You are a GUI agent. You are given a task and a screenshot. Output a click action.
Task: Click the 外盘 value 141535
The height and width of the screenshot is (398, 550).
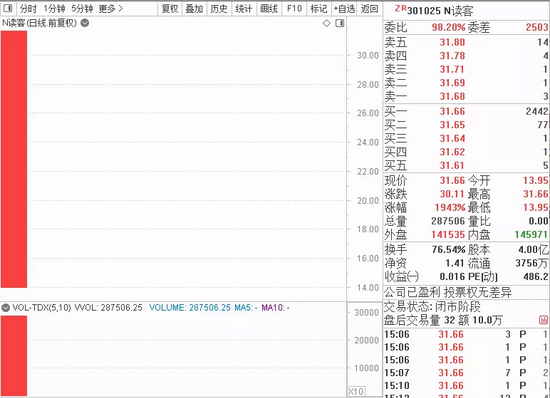pos(448,235)
